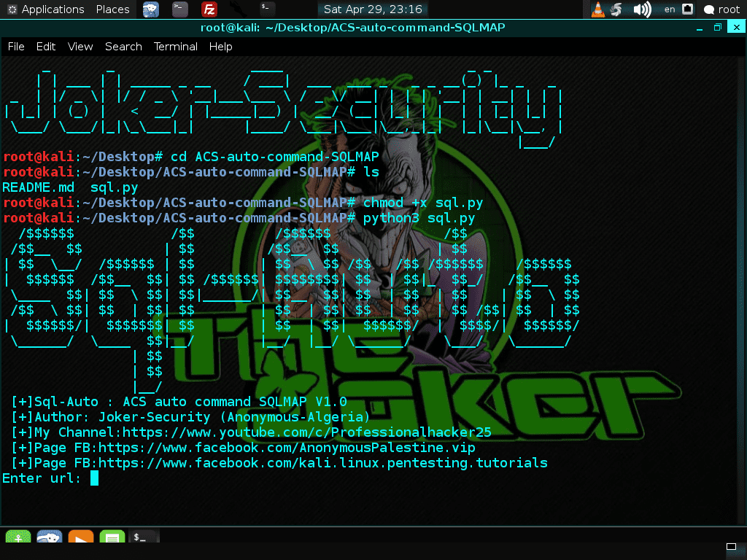Open the date and time calendar

click(372, 9)
